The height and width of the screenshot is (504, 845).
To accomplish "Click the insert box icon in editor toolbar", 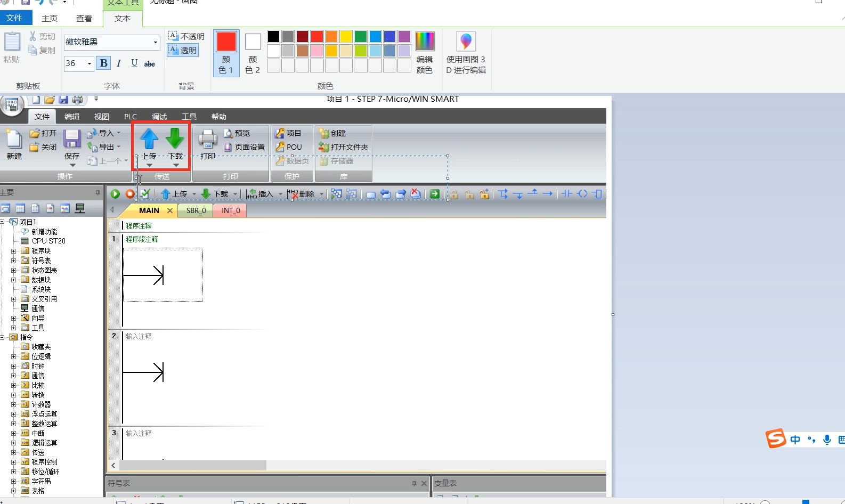I will coord(597,194).
